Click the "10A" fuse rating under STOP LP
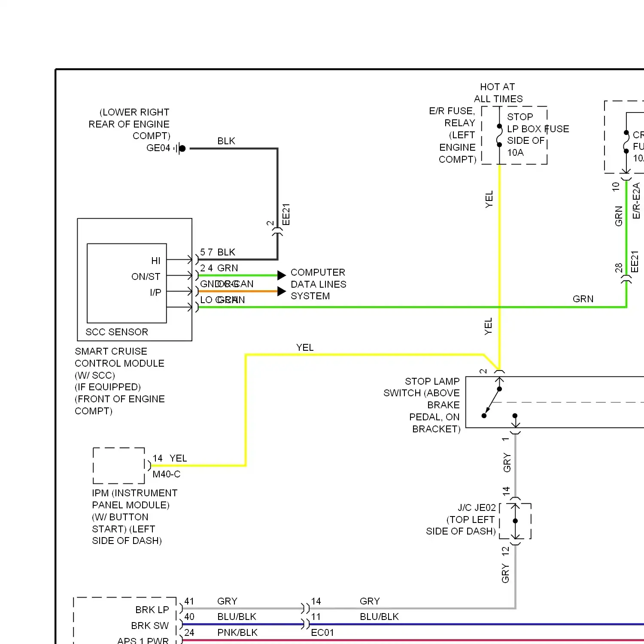This screenshot has width=644, height=644. pos(515,152)
